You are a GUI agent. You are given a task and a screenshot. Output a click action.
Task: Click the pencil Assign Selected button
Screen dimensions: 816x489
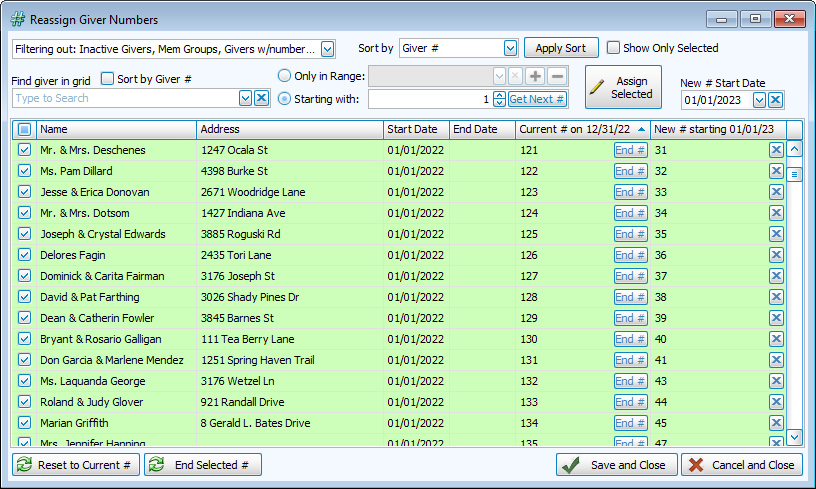(x=620, y=88)
